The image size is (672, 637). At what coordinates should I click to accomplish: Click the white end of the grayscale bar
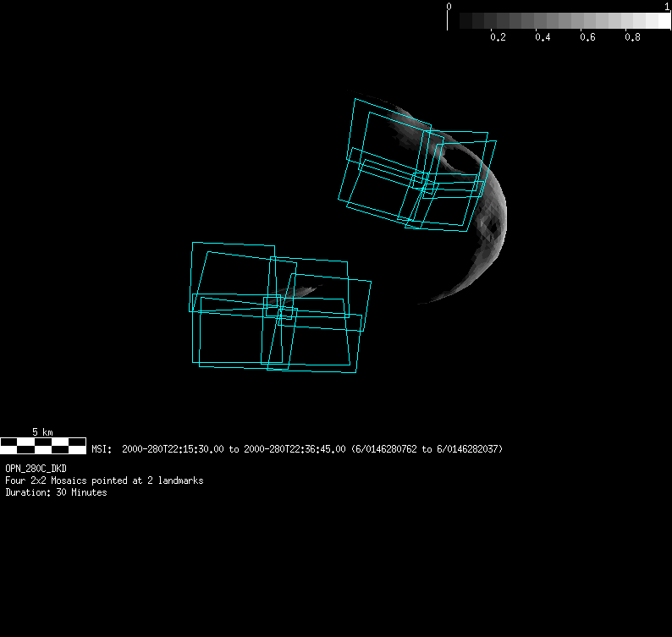click(664, 20)
